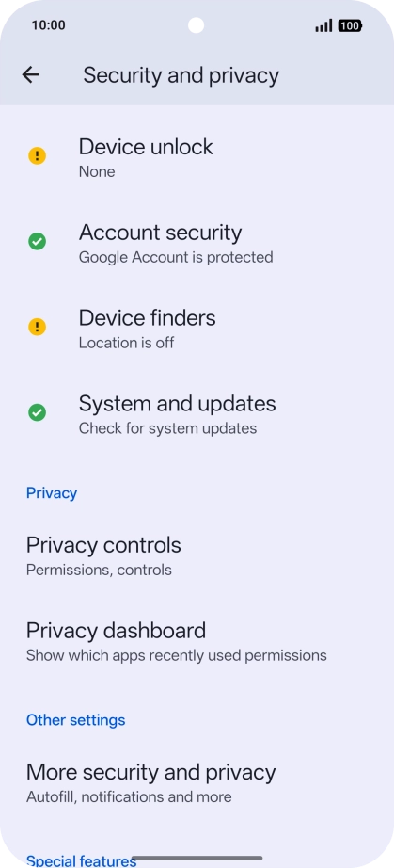The height and width of the screenshot is (868, 394).
Task: Tap 'Location is off' subtitle text
Action: [x=126, y=343]
